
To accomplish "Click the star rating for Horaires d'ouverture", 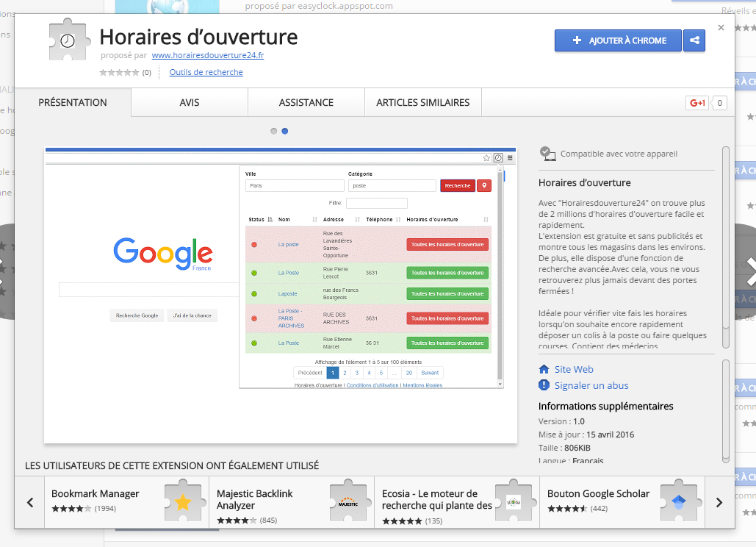I will coord(119,72).
